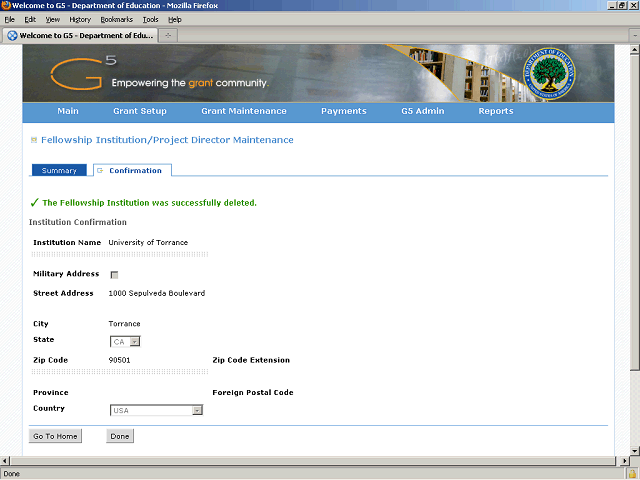Image resolution: width=640 pixels, height=480 pixels.
Task: Click the favicon on the browser tab
Action: (x=12, y=36)
